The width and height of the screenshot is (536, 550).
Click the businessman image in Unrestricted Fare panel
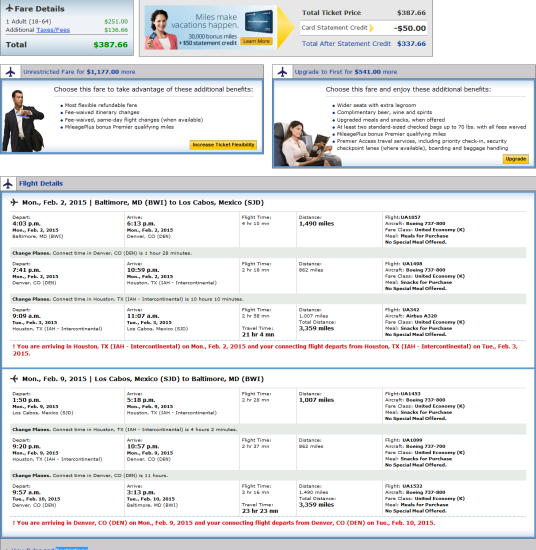tap(23, 121)
